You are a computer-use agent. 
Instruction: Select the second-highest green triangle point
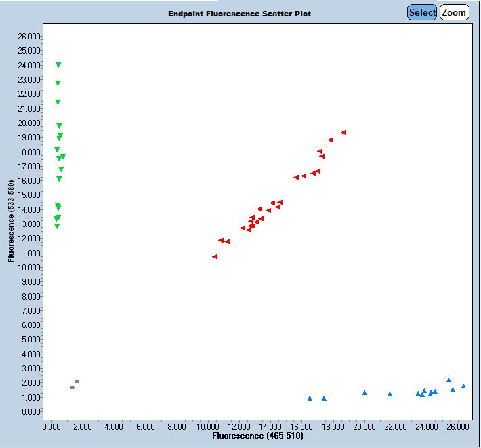[58, 83]
